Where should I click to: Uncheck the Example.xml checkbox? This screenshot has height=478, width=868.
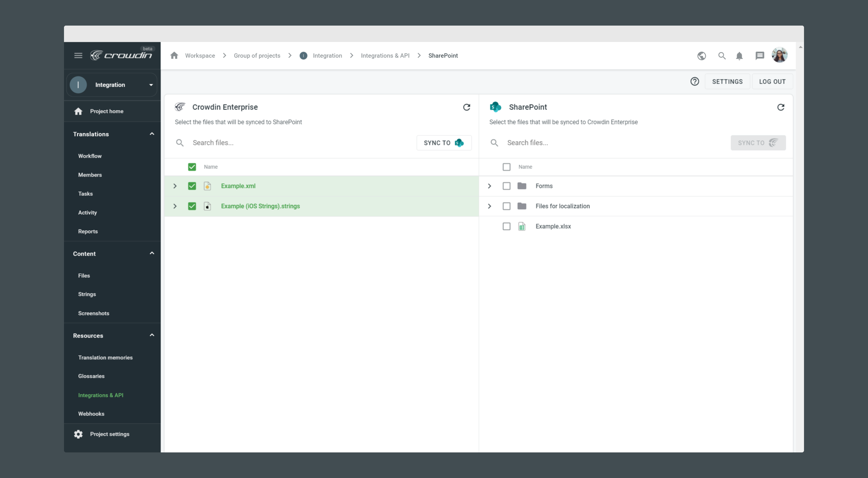pos(192,186)
